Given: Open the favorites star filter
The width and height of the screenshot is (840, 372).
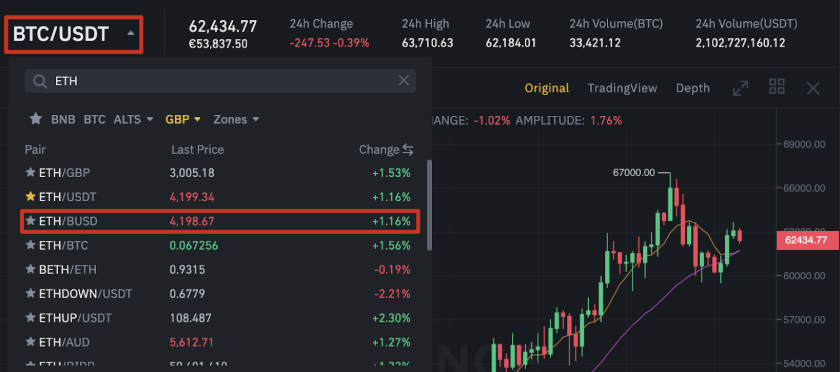Looking at the screenshot, I should [x=36, y=118].
